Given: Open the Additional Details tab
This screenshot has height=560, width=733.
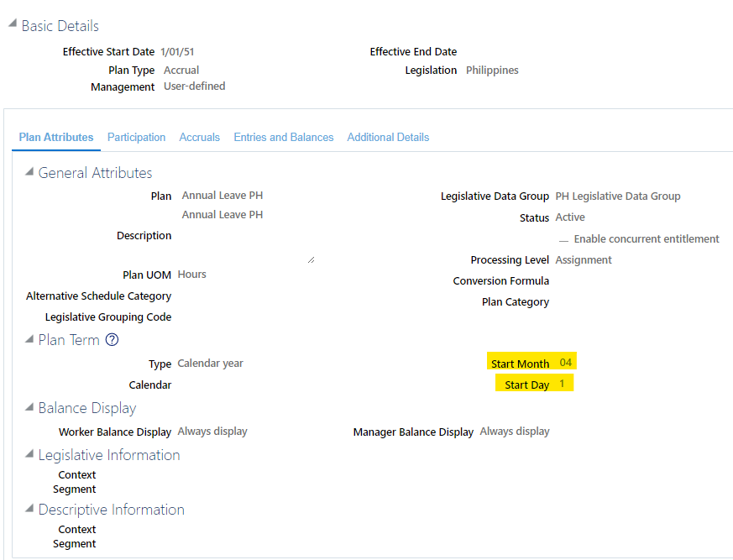Looking at the screenshot, I should 388,138.
